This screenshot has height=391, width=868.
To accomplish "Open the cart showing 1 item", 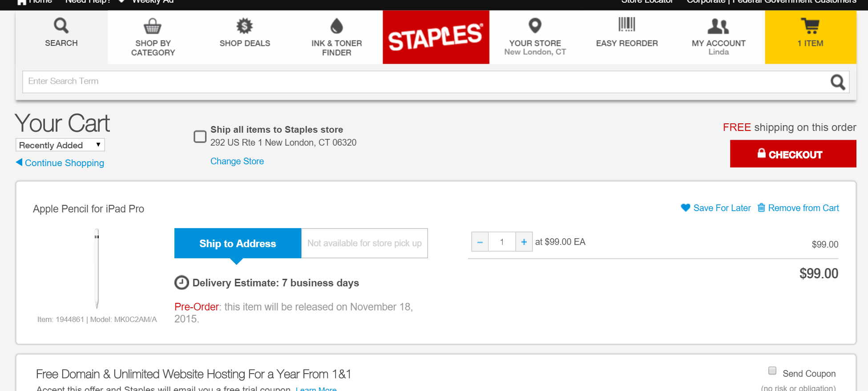I will (x=810, y=37).
